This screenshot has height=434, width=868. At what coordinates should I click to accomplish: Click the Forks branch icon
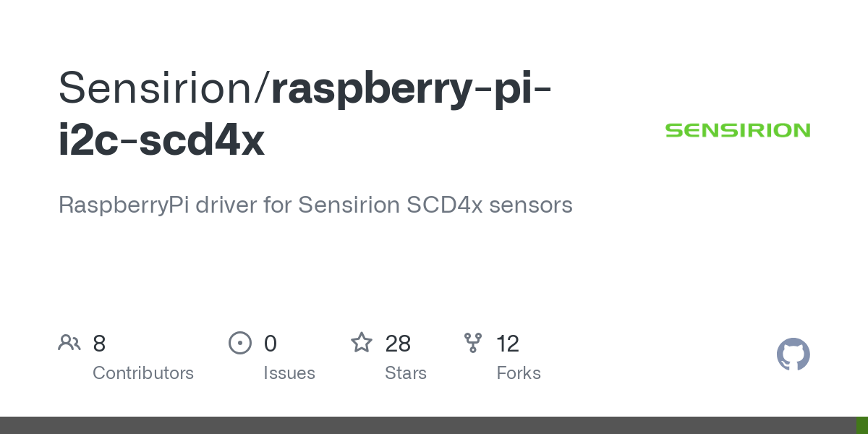tap(473, 343)
